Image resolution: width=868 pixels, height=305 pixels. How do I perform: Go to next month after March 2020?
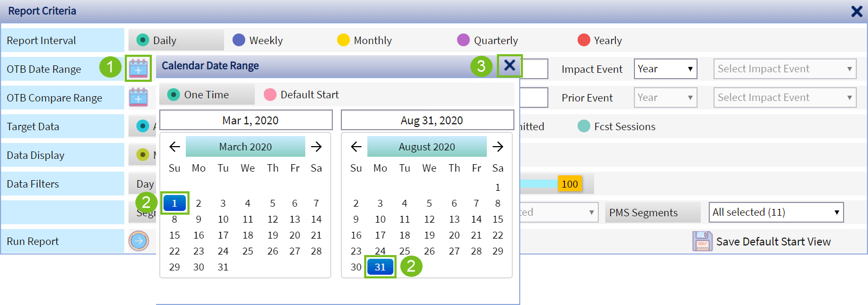[x=316, y=147]
